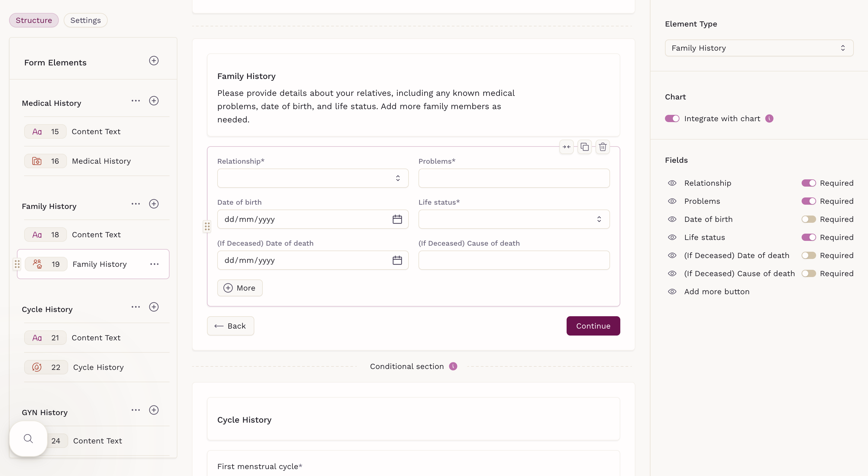Click the duplicate copy icon above form
868x476 pixels.
point(585,147)
